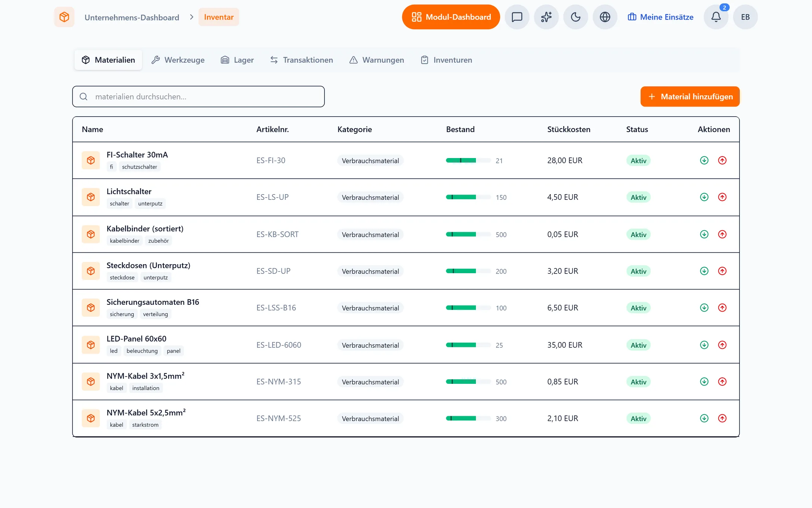Stock out LED-Panel 60x60 red arrow
This screenshot has width=812, height=508.
(722, 345)
